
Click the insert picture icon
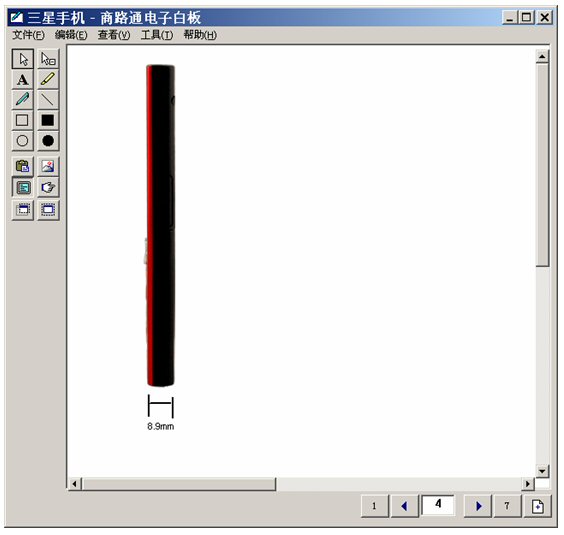point(48,166)
